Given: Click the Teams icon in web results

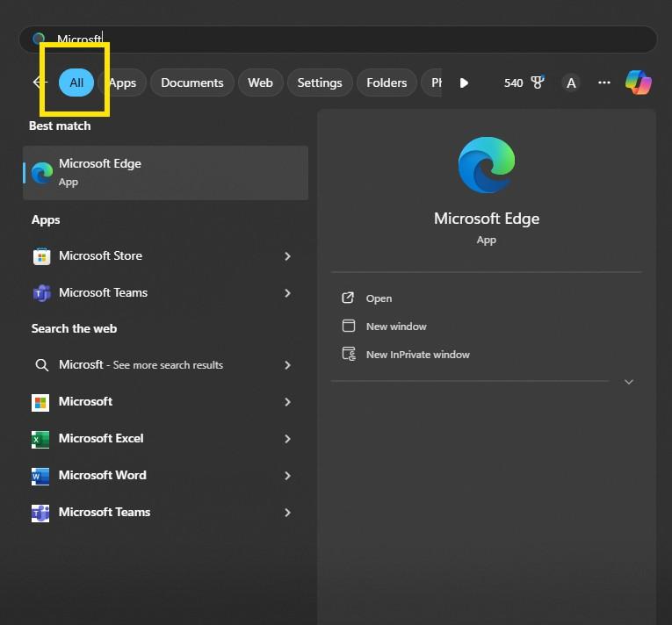Looking at the screenshot, I should [40, 513].
